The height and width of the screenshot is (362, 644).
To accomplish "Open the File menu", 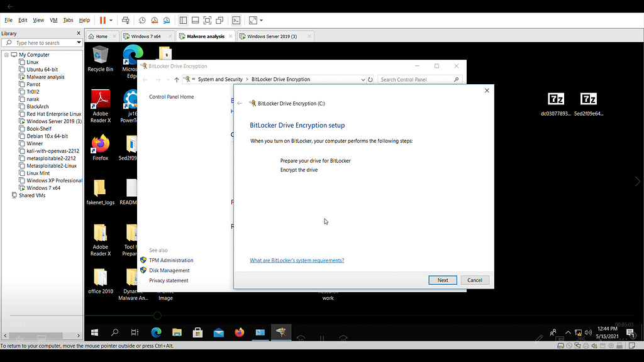I will click(x=8, y=20).
